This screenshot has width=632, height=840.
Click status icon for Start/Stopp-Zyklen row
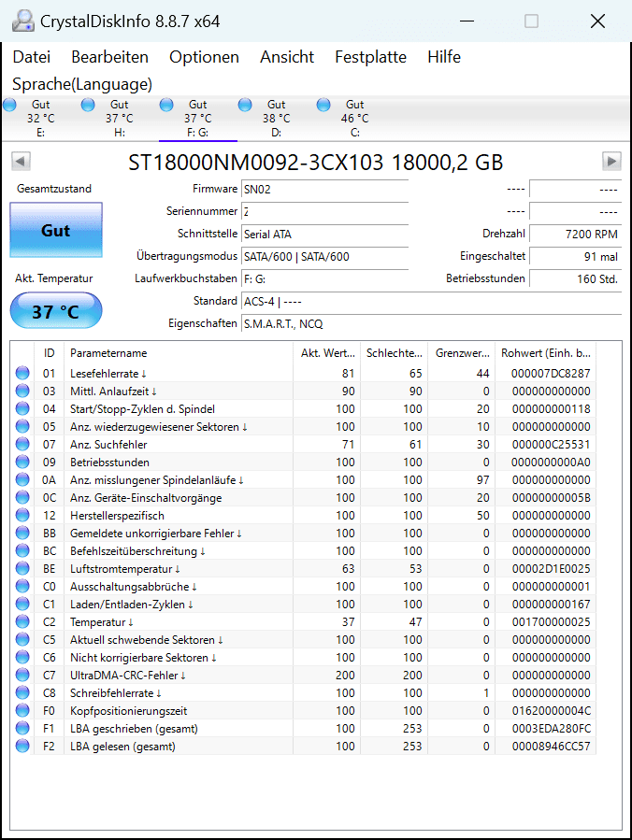coord(22,408)
